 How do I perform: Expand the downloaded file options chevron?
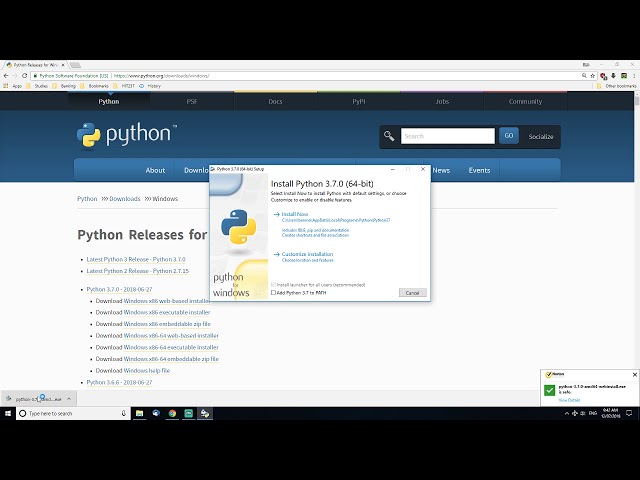click(x=69, y=399)
